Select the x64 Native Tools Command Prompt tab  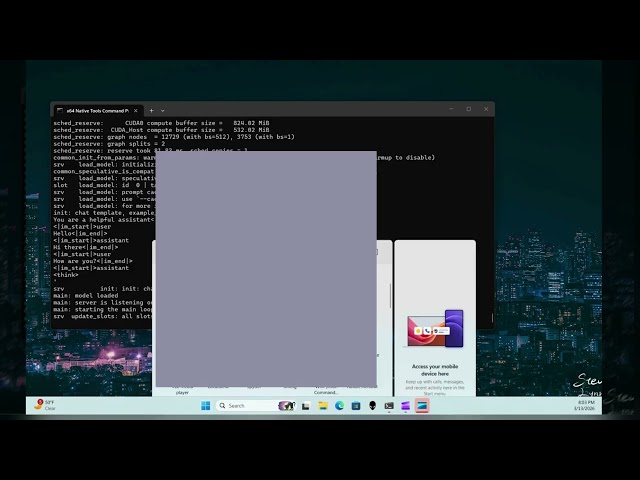click(98, 111)
